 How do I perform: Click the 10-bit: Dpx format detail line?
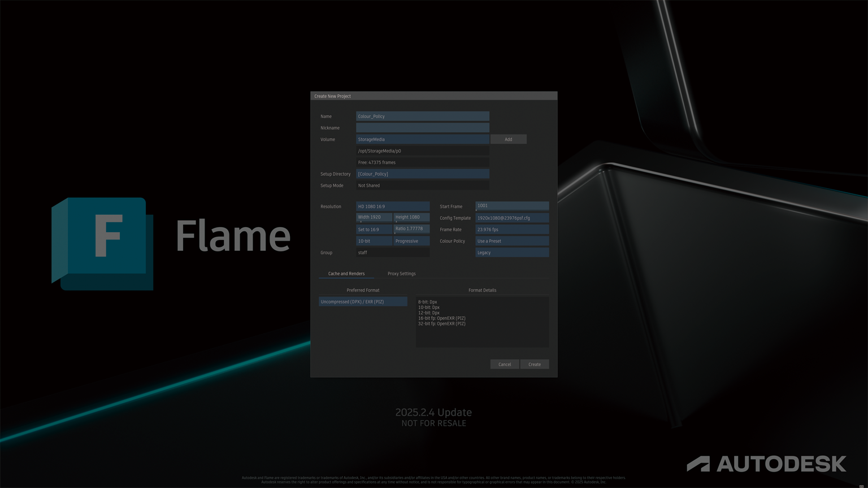pyautogui.click(x=428, y=307)
